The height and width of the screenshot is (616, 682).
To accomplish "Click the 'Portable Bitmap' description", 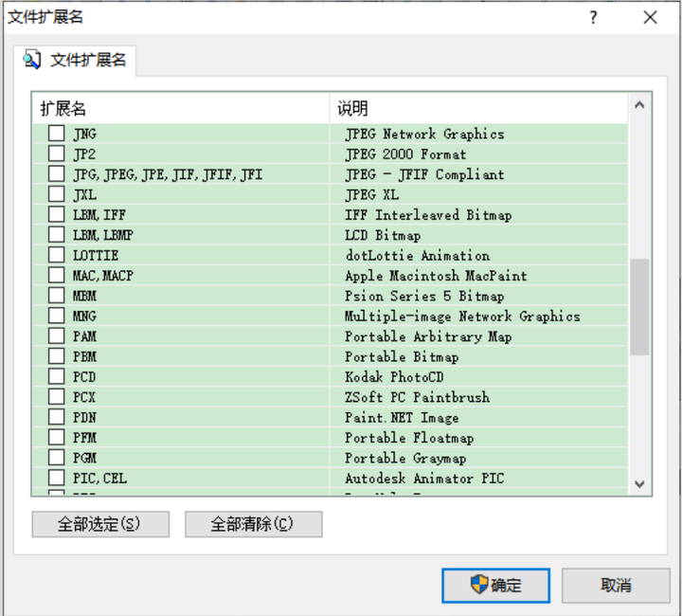I will 402,356.
